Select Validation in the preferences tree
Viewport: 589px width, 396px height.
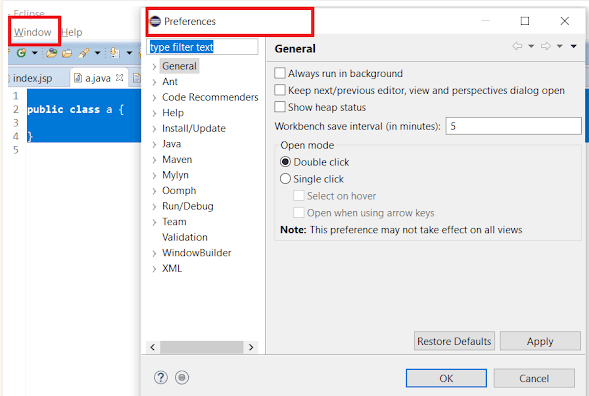(184, 237)
